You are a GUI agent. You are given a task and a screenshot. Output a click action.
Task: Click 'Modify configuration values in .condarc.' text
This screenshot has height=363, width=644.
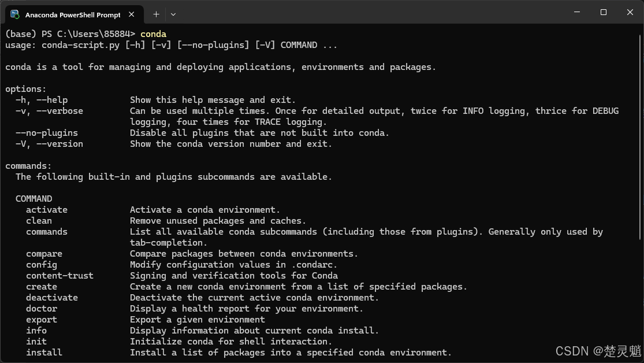234,265
